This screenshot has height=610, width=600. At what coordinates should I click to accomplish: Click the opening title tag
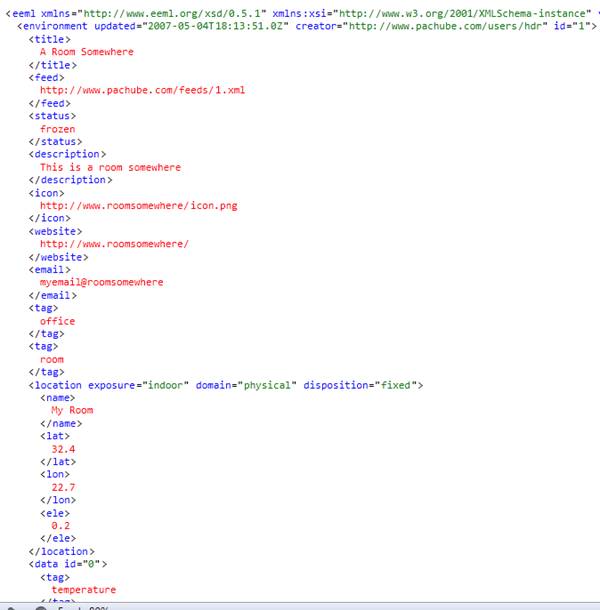pos(51,39)
